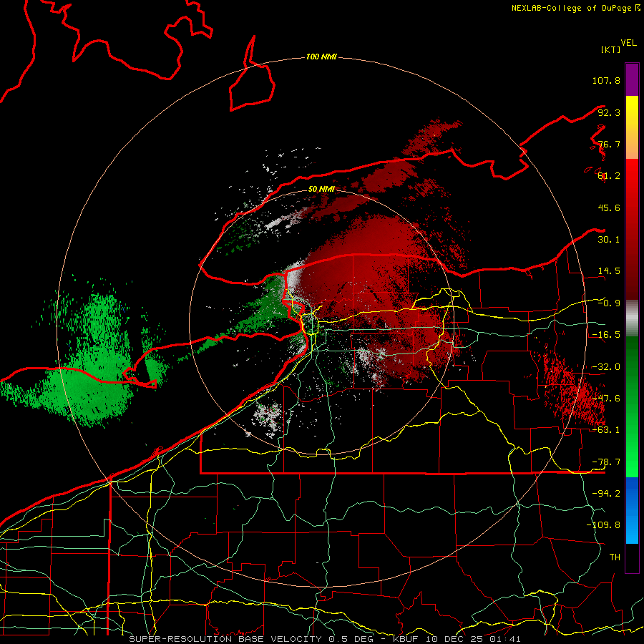644x644 pixels.
Task: Click the Super-Resolution Base Velocity caption
Action: tap(325, 639)
